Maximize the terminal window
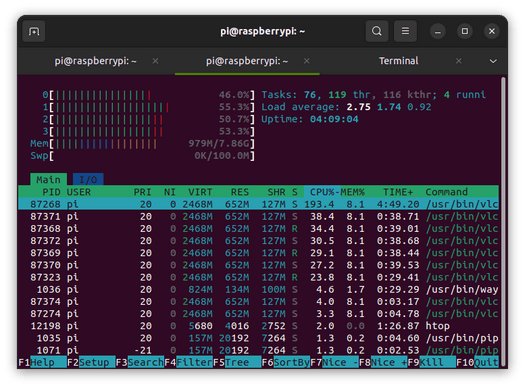This screenshot has height=388, width=525. tap(465, 31)
